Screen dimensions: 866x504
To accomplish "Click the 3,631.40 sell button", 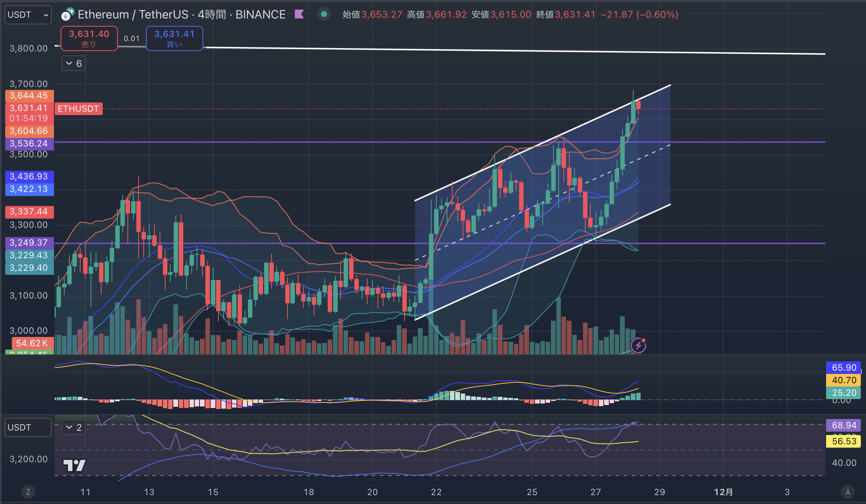I will [x=89, y=38].
